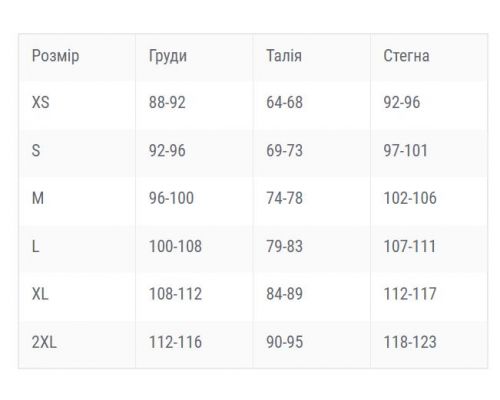Select the 2XL size row label

[x=44, y=342]
